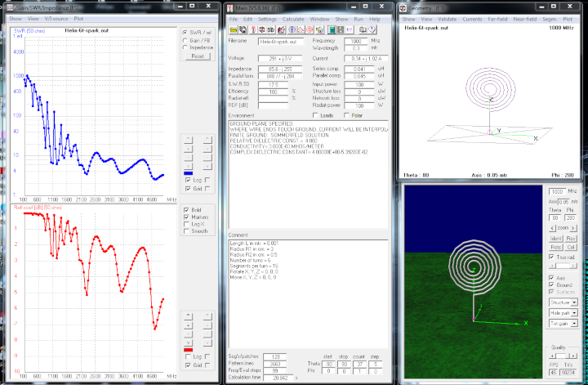Click the Frequency input field showing 1000
Image resolution: width=588 pixels, height=385 pixels.
click(x=355, y=40)
